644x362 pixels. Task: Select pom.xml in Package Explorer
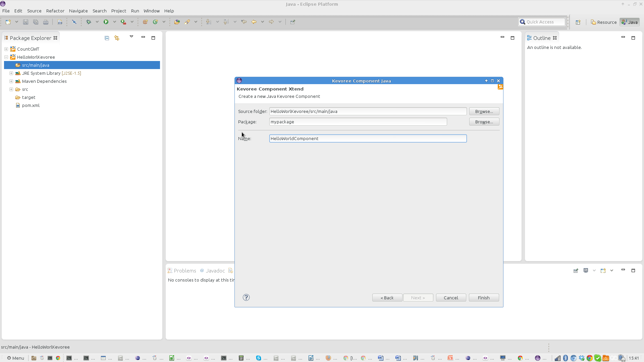point(31,105)
